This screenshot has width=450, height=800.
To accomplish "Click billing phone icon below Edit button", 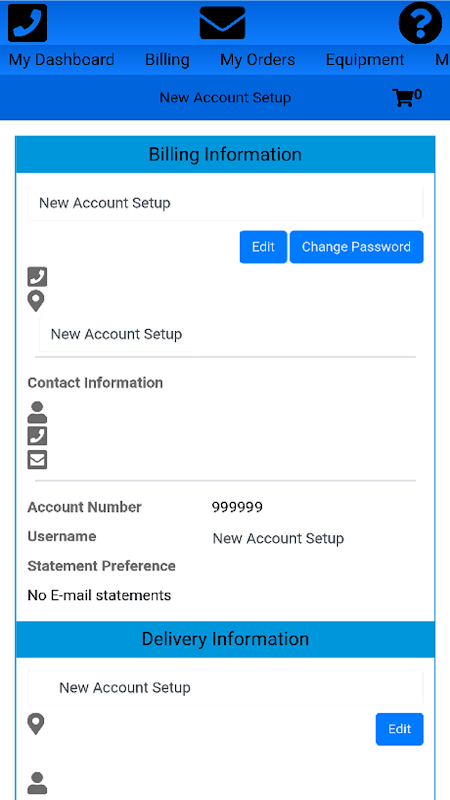I will 37,277.
